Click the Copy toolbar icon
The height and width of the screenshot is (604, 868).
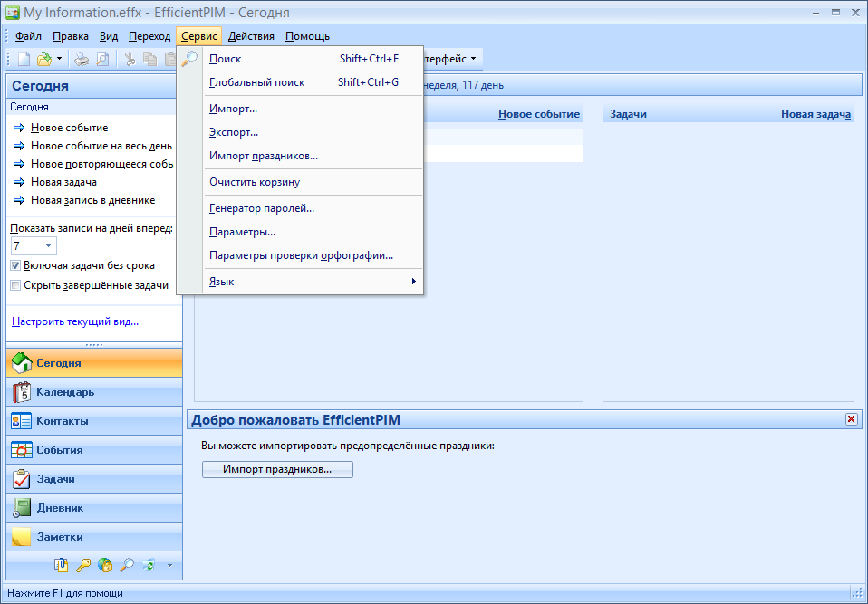coord(150,59)
